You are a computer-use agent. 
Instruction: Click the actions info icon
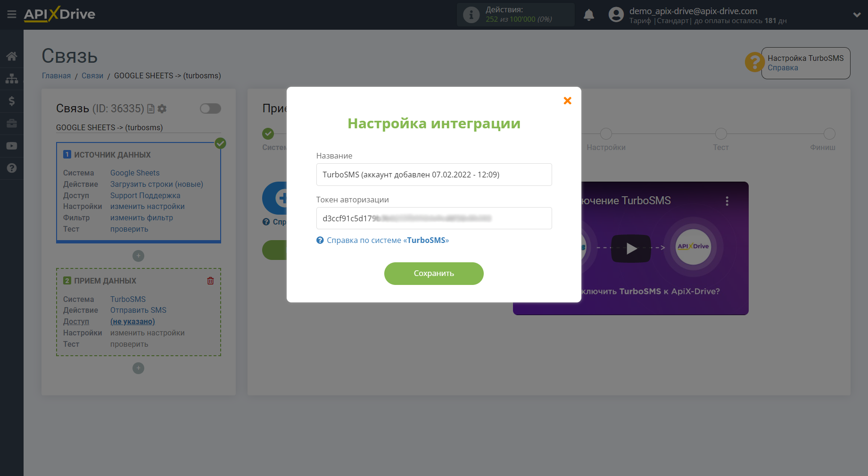click(471, 15)
